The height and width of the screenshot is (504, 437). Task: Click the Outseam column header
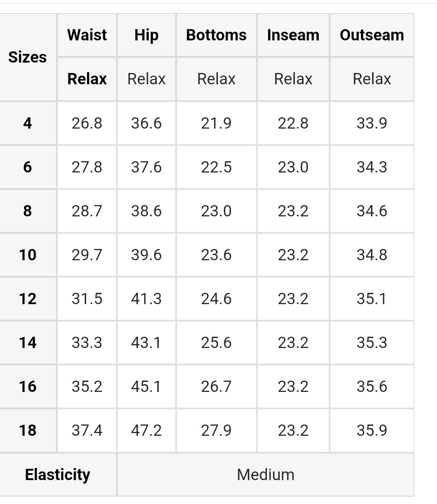372,35
